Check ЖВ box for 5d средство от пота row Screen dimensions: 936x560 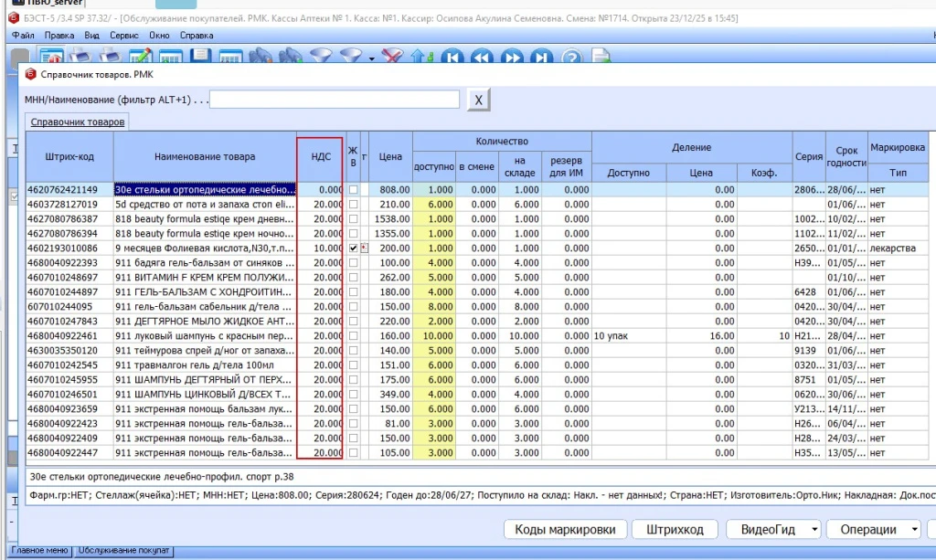tap(353, 205)
